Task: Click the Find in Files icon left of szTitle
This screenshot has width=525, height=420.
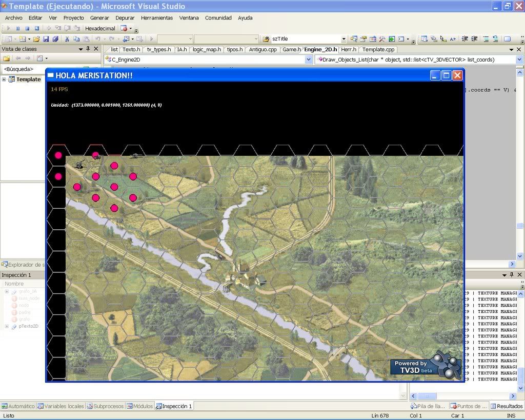Action: (266, 39)
